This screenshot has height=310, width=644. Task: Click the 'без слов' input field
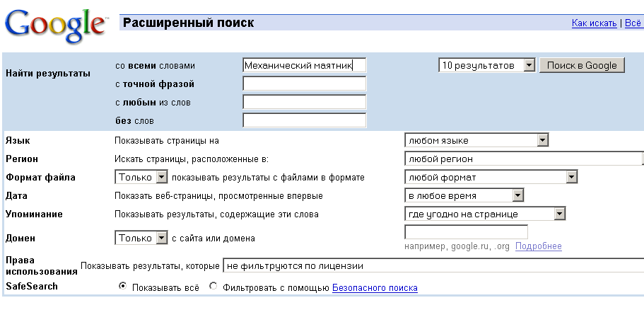tap(305, 121)
